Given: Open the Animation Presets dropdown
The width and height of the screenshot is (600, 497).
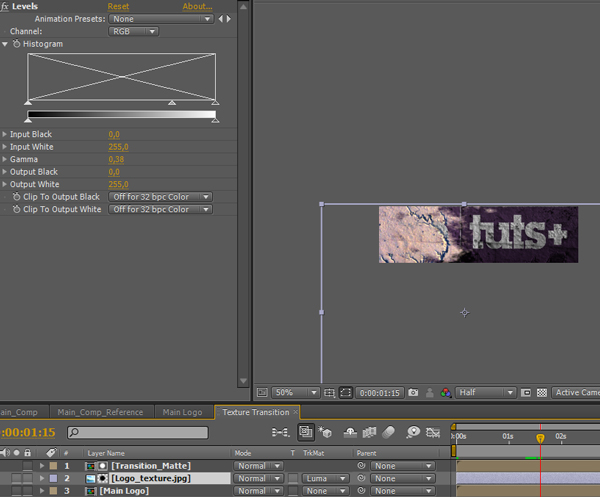Looking at the screenshot, I should point(161,19).
